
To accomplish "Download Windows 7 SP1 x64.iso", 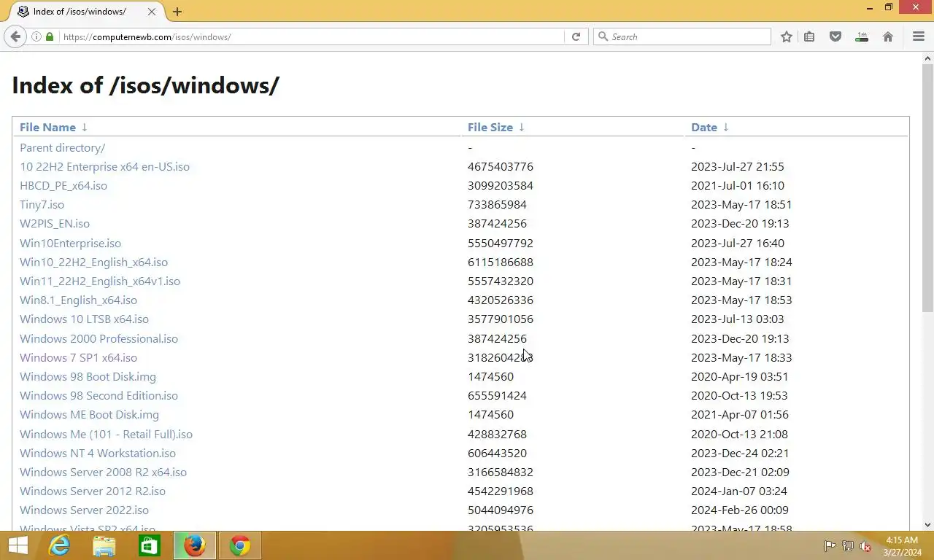I will [78, 357].
